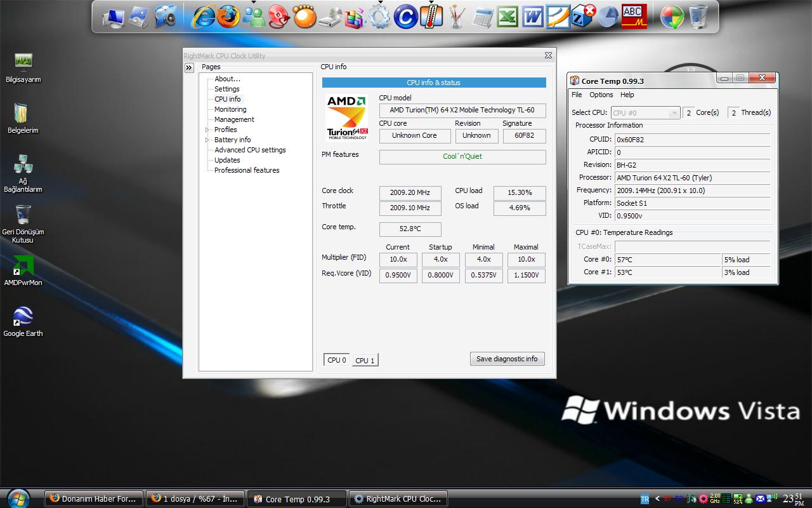Launch Google Earth desktop shortcut
This screenshot has width=812, height=508.
tap(23, 321)
